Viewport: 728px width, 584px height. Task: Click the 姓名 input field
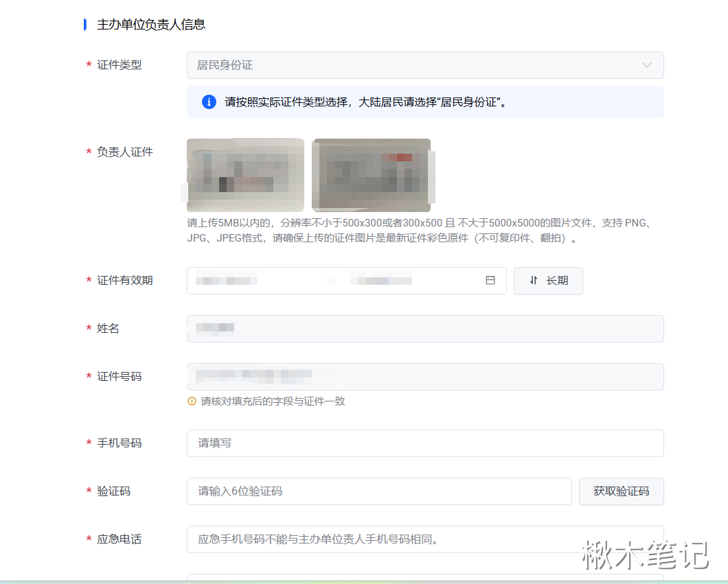(x=425, y=329)
